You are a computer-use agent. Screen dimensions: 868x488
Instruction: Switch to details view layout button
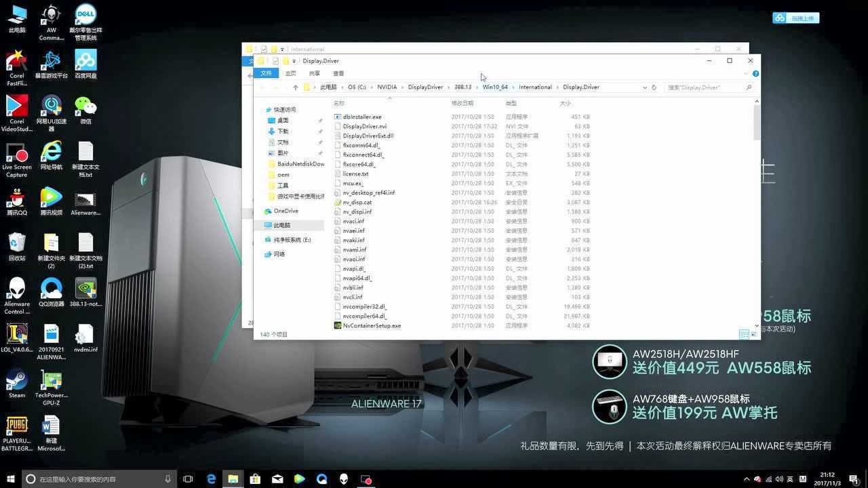[x=744, y=334]
